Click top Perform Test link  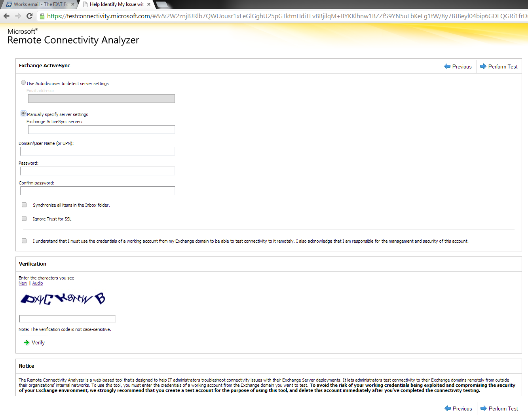point(499,67)
